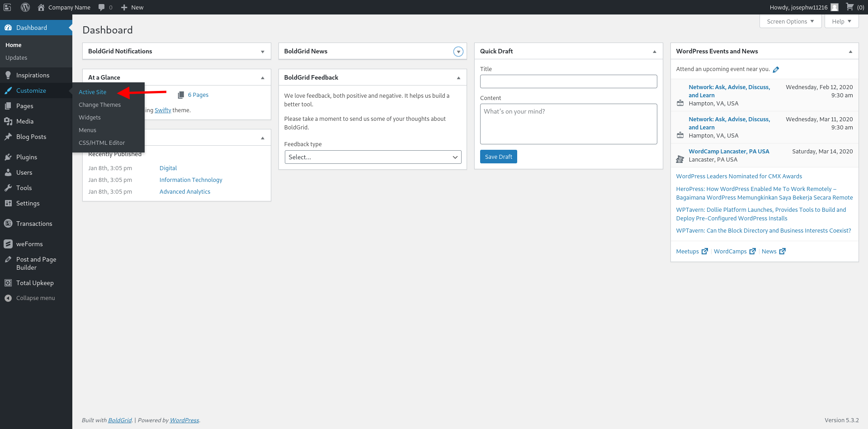
Task: Click the Quick Draft Title field
Action: click(568, 81)
